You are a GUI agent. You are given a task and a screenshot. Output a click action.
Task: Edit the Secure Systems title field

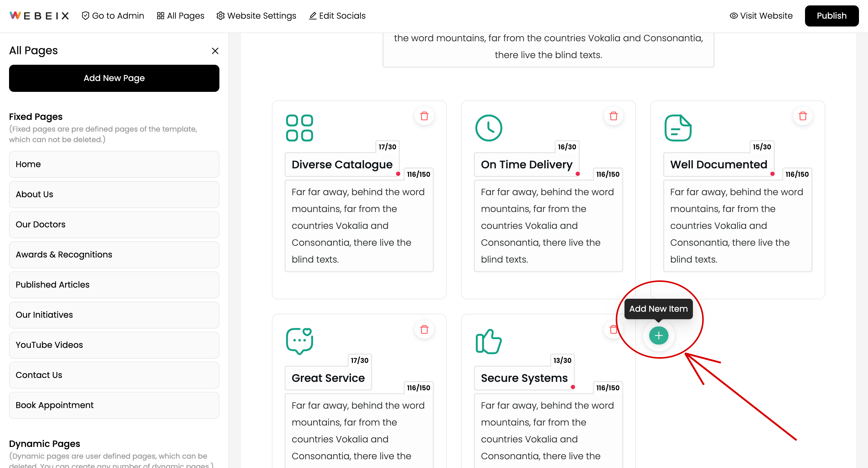click(x=524, y=378)
